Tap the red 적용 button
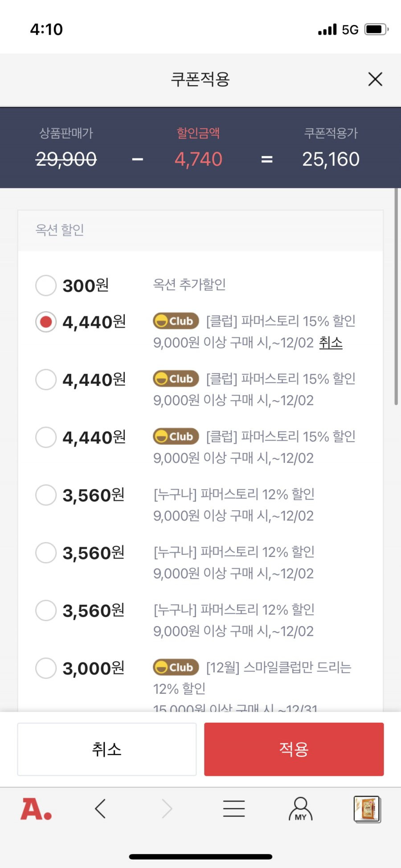Image resolution: width=401 pixels, height=868 pixels. [294, 749]
